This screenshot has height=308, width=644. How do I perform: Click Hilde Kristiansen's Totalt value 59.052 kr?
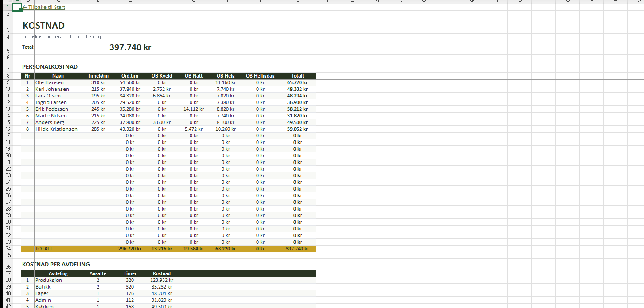click(x=297, y=129)
